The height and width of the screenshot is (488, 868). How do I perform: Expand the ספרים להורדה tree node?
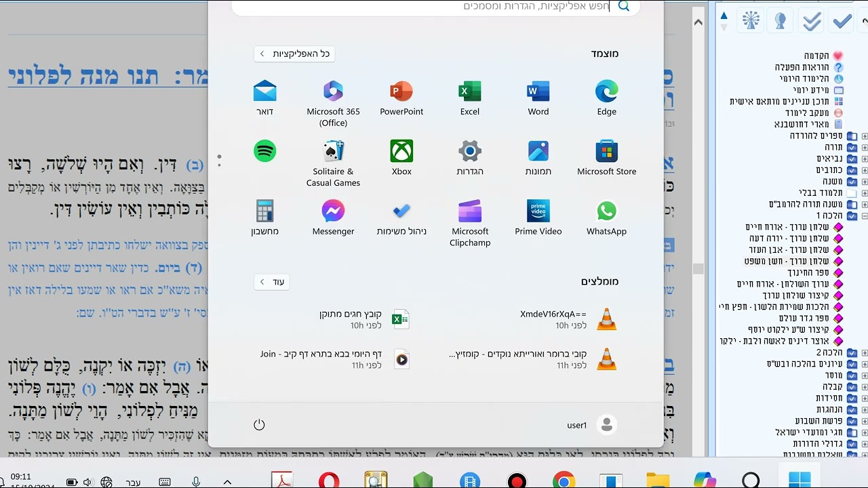865,136
